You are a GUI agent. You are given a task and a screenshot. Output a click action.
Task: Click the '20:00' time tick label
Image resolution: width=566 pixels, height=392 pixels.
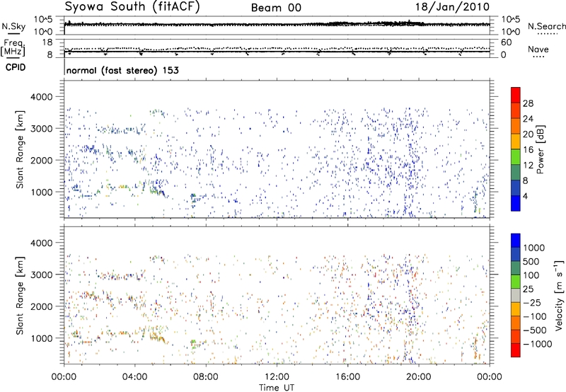pyautogui.click(x=419, y=377)
